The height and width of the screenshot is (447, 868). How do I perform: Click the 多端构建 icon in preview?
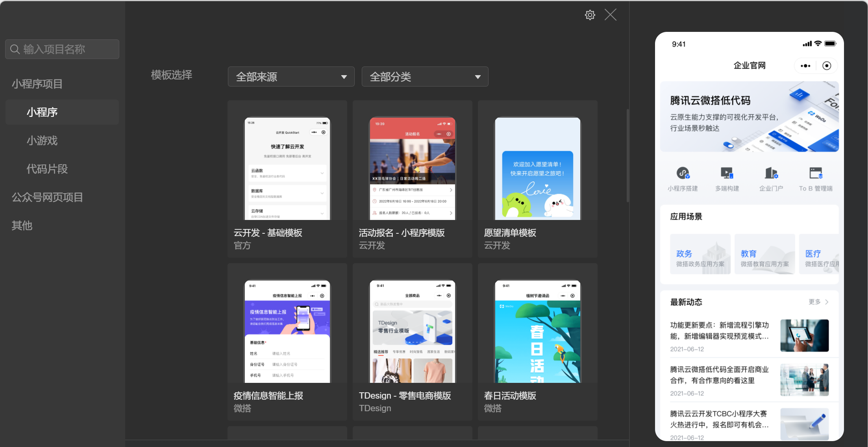(x=727, y=173)
